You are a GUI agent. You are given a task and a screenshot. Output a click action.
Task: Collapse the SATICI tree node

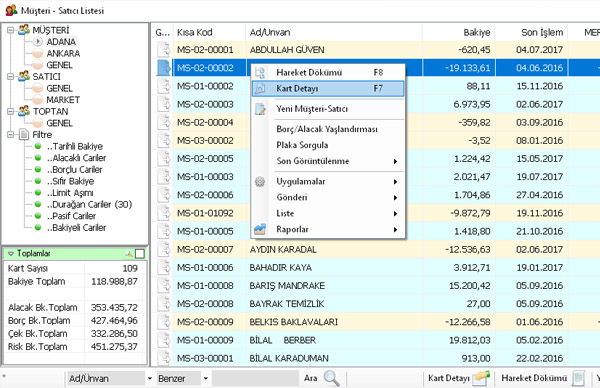pos(11,77)
